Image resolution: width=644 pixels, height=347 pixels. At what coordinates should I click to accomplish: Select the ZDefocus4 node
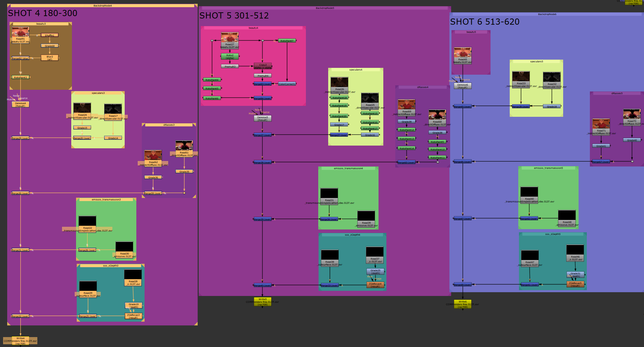click(375, 285)
